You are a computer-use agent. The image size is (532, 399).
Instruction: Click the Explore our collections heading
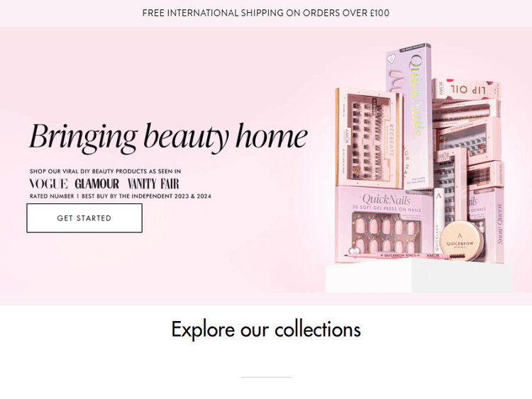coord(266,329)
